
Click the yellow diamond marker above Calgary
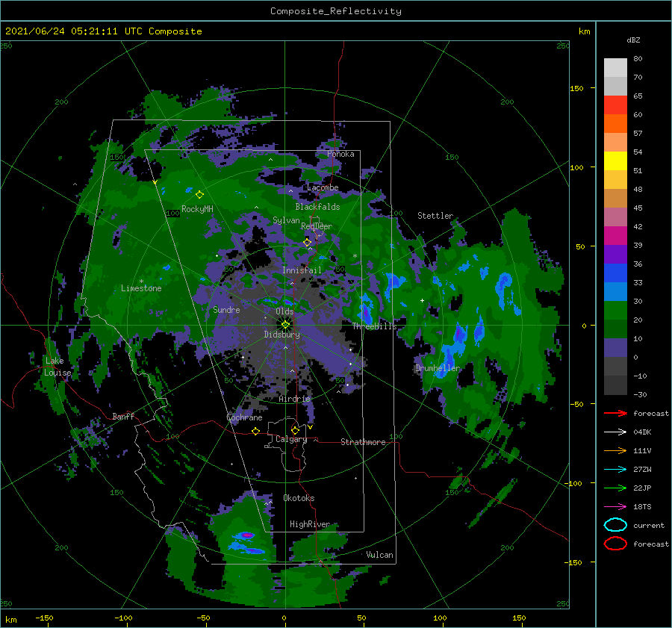coord(295,430)
